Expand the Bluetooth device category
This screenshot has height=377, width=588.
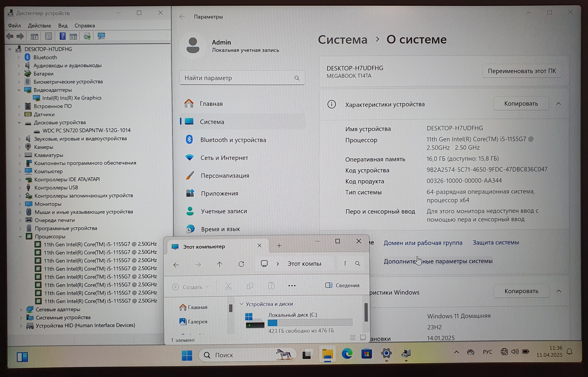19,57
